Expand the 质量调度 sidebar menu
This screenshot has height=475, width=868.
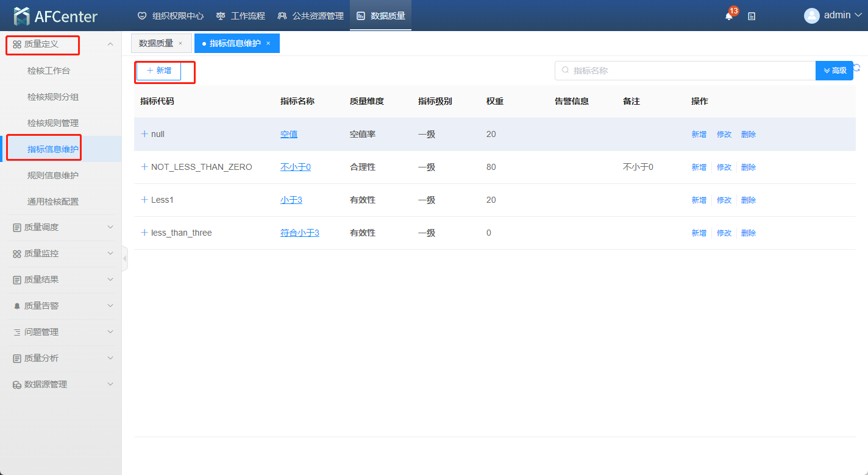[61, 227]
